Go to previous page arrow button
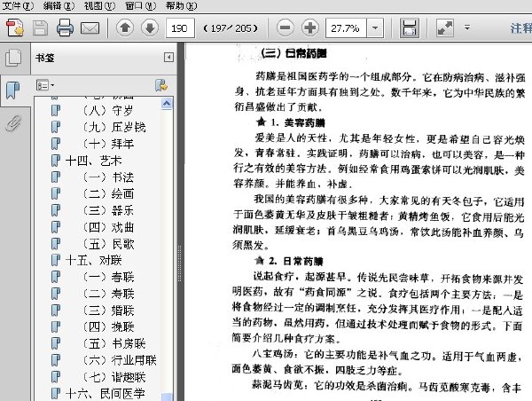532x401 pixels. click(x=124, y=28)
